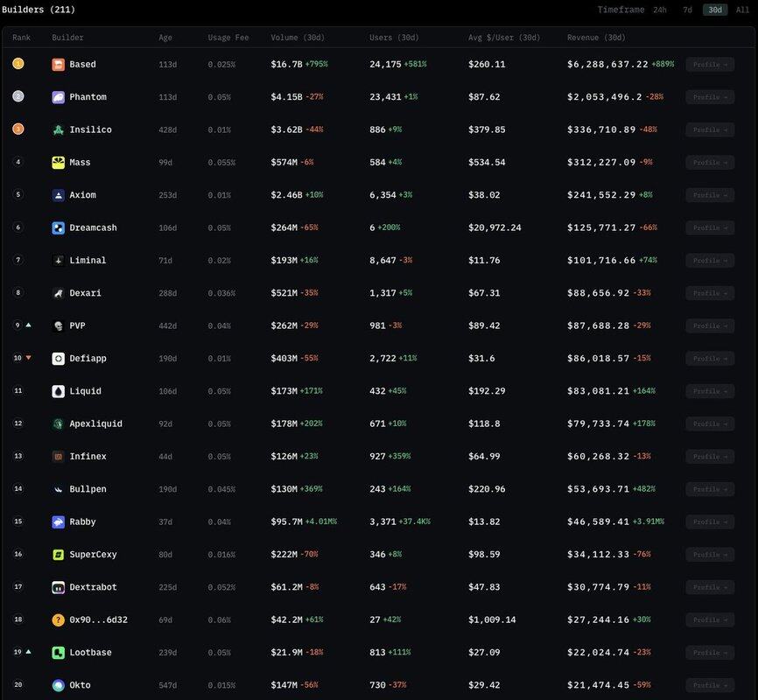Click the Rabby wallet logo icon

click(58, 521)
